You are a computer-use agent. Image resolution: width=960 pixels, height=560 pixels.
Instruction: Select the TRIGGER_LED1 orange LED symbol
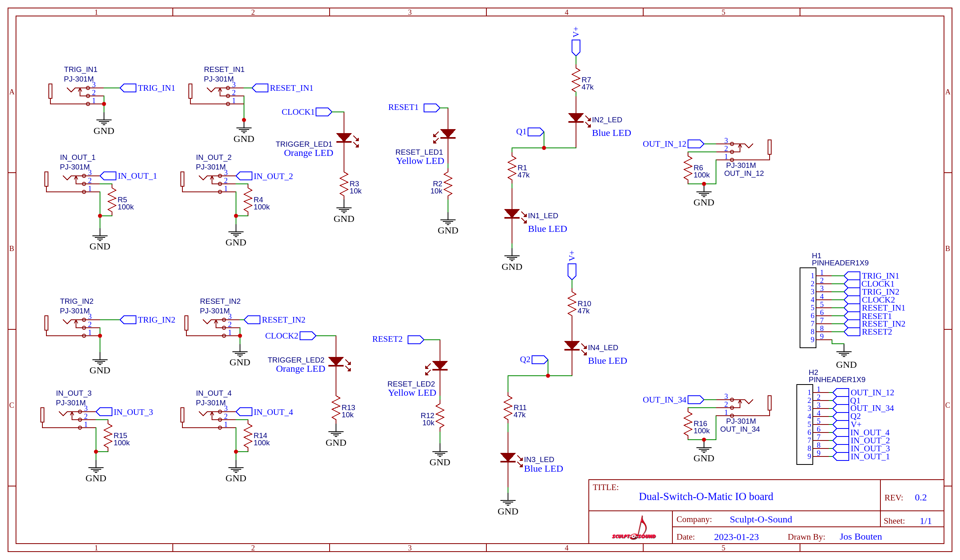click(x=344, y=138)
